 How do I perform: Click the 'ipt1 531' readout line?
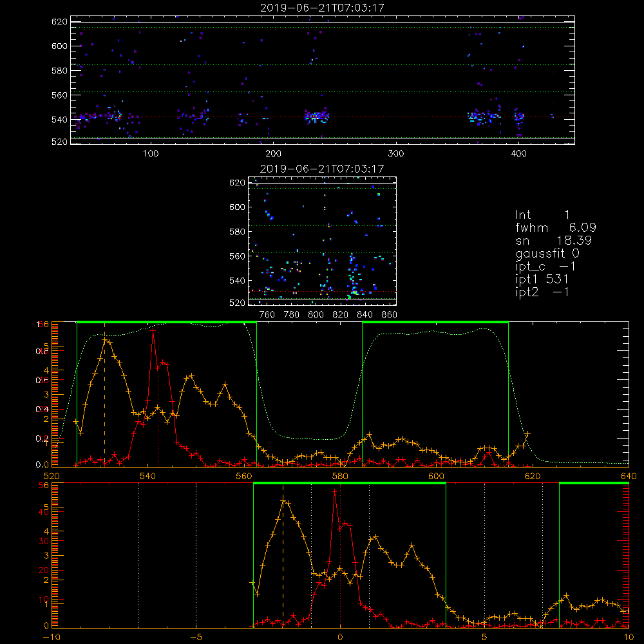pyautogui.click(x=542, y=279)
